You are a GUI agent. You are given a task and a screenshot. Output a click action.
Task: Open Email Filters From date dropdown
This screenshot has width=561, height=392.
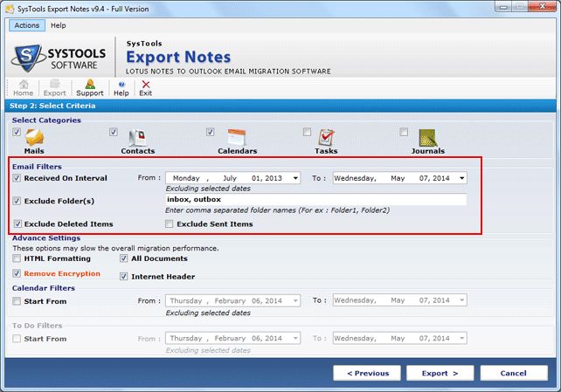(295, 178)
